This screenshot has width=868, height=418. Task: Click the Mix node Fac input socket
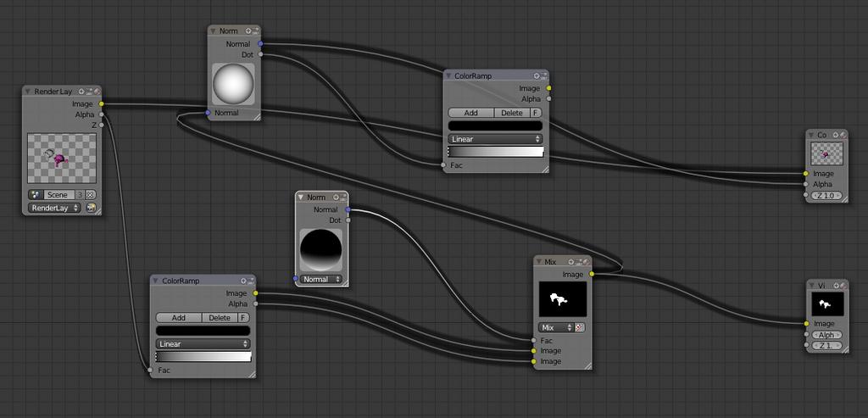pyautogui.click(x=534, y=341)
